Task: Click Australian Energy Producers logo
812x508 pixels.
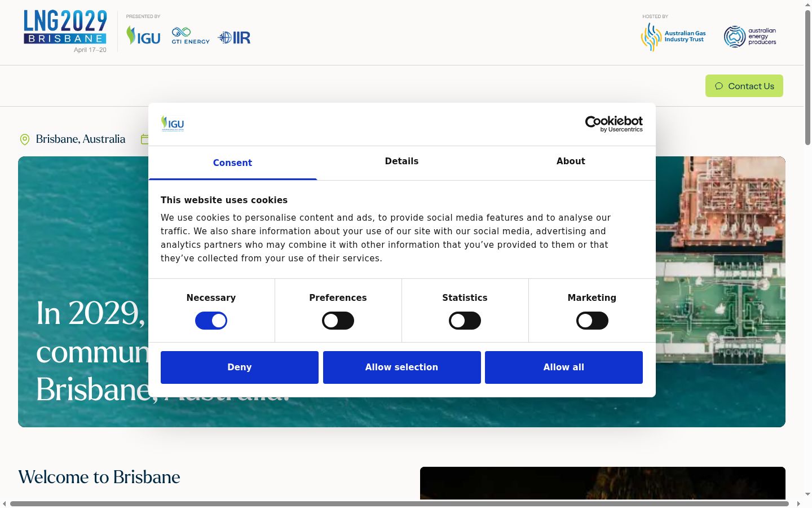Action: tap(750, 37)
